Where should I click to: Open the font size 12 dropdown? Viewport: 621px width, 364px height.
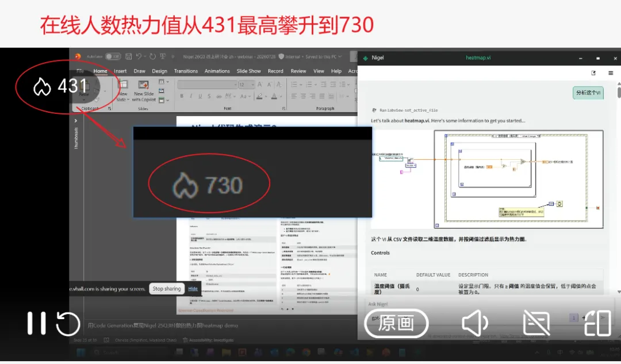(247, 85)
